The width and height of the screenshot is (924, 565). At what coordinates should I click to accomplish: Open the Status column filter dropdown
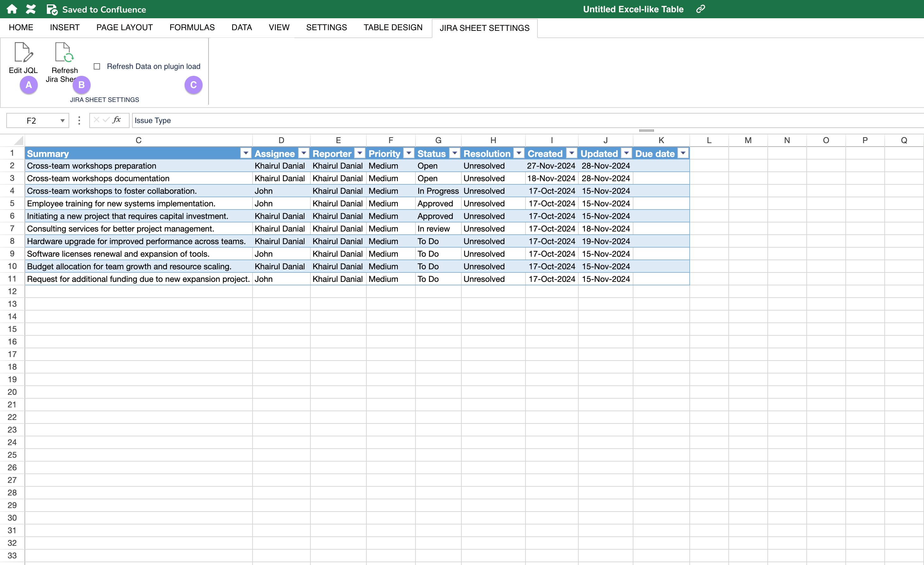pos(455,153)
